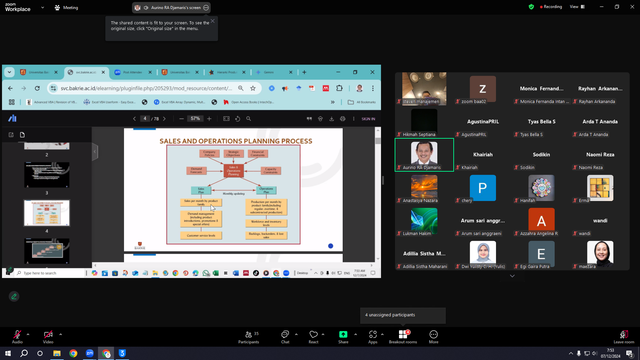Open Windows Start menu
The height and width of the screenshot is (360, 640).
tap(8, 353)
